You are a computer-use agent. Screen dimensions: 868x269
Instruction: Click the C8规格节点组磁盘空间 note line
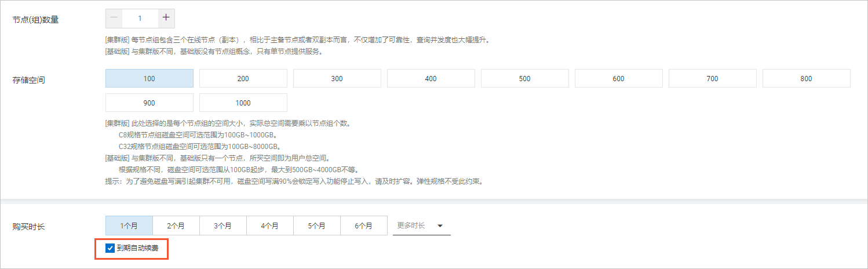click(198, 135)
